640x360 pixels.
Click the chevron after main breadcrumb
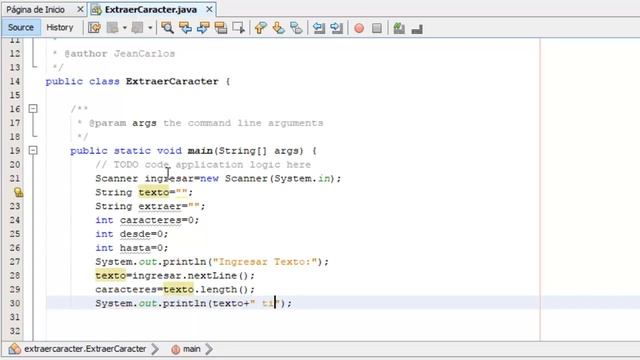point(209,349)
